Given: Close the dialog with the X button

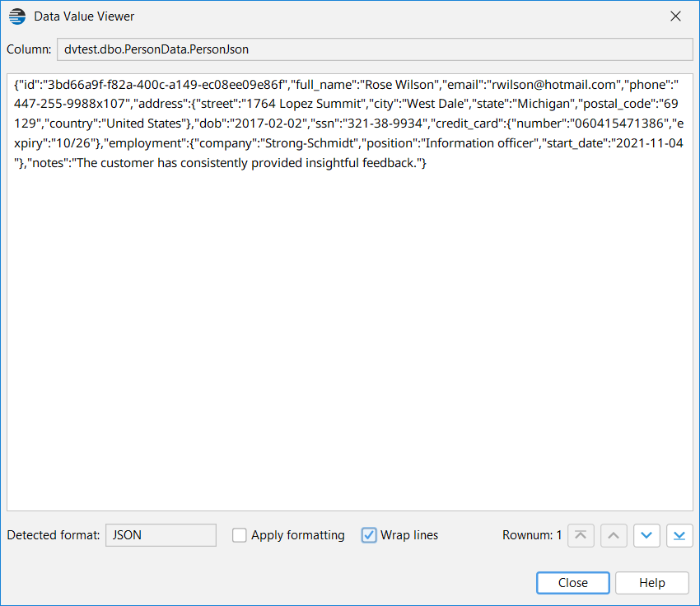Looking at the screenshot, I should 675,16.
